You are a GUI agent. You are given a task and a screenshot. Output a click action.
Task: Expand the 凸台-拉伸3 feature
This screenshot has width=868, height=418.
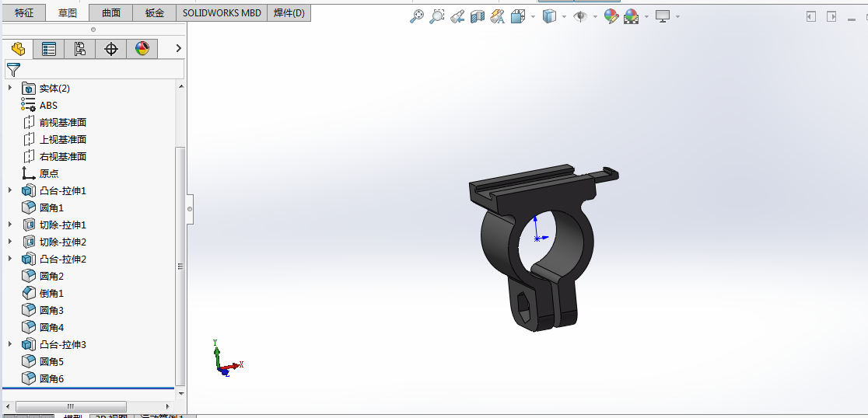(x=9, y=344)
